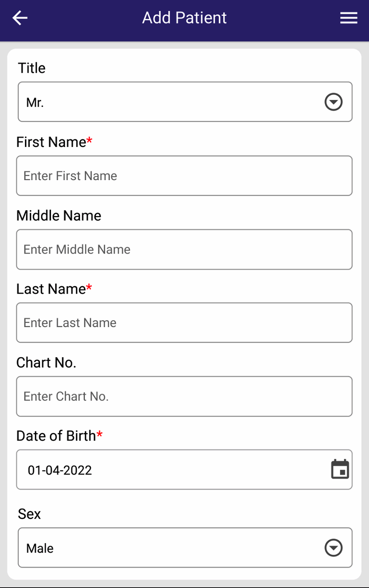This screenshot has height=588, width=369.
Task: Focus the Enter Chart No. field
Action: (x=184, y=396)
